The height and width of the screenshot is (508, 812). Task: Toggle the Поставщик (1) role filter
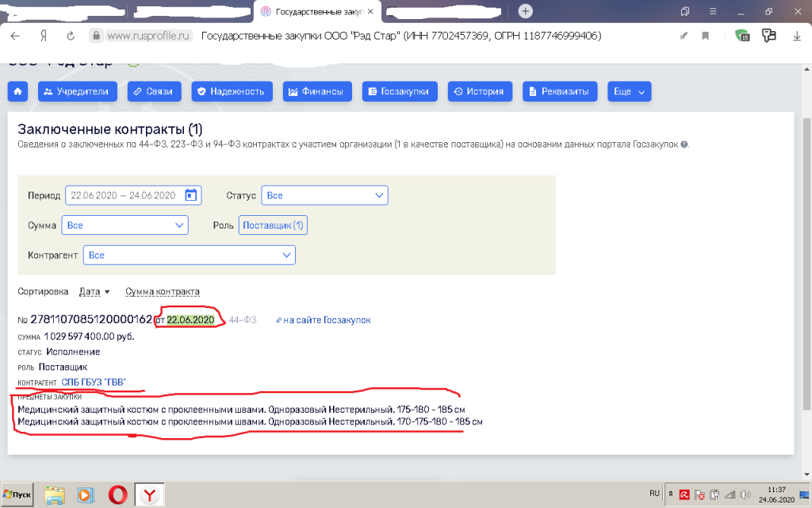click(273, 225)
